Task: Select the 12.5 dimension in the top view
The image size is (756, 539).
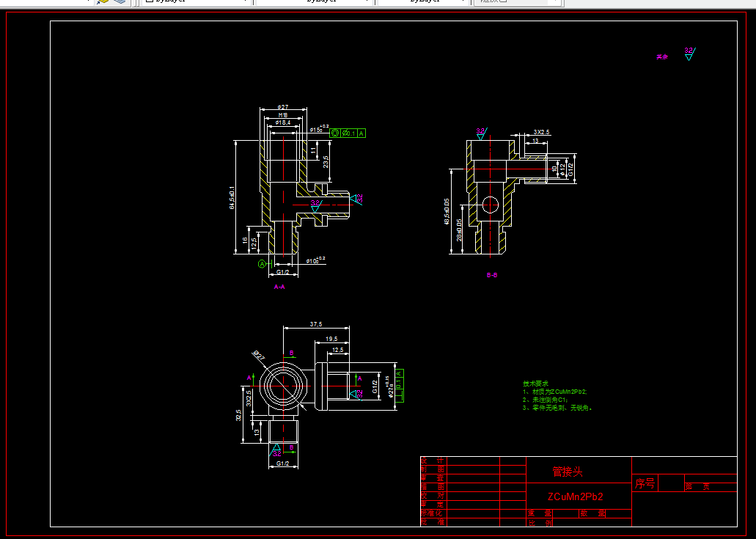Action: 338,350
